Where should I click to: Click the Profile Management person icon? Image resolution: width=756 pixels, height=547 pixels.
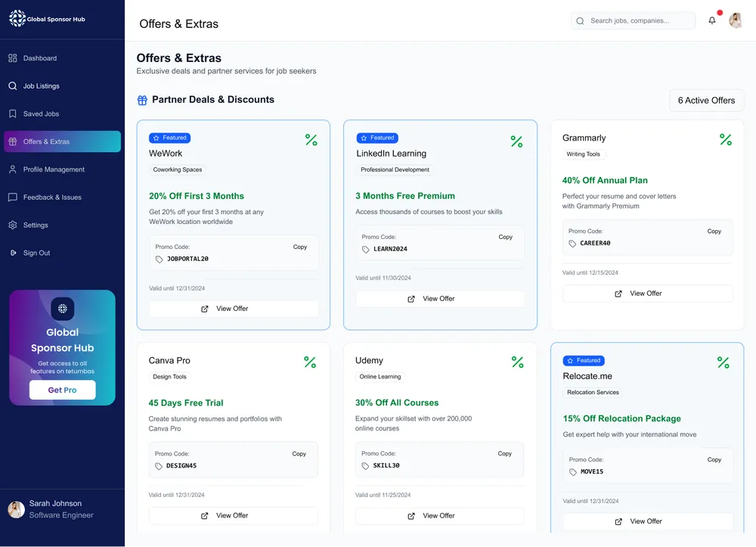(x=13, y=169)
